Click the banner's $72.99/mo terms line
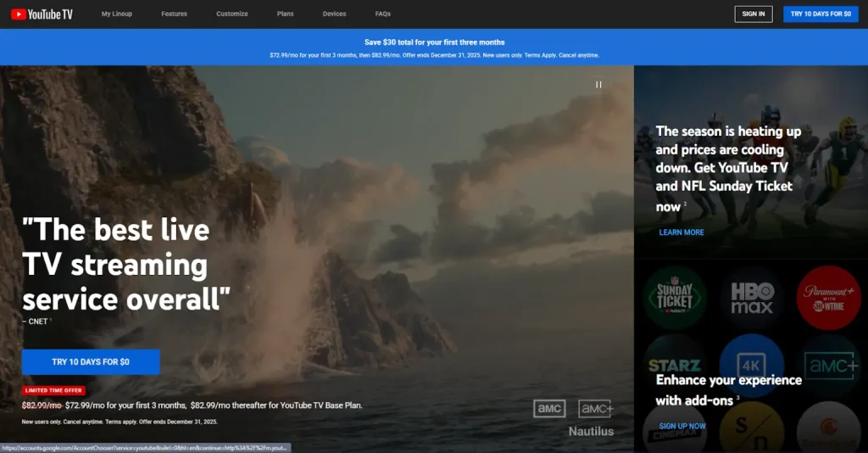 click(x=435, y=55)
